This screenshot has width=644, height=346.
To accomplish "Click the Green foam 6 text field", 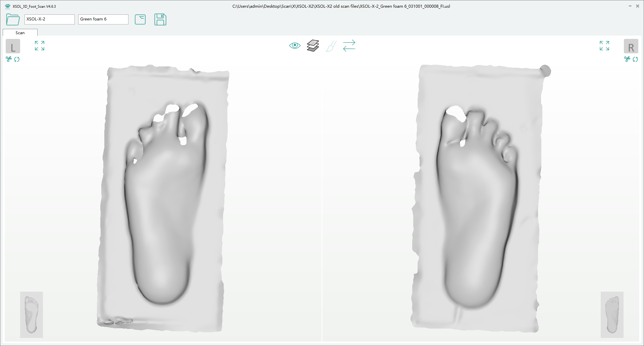I will click(103, 19).
